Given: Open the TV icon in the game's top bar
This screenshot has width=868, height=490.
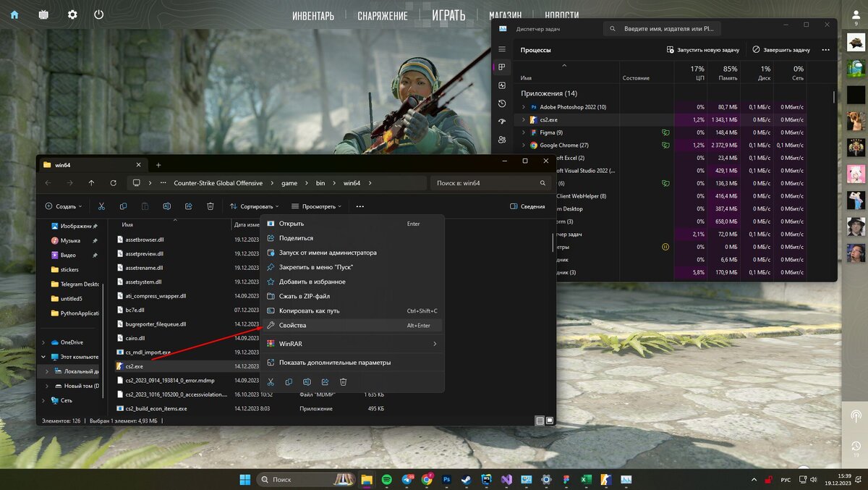Looking at the screenshot, I should (x=43, y=14).
